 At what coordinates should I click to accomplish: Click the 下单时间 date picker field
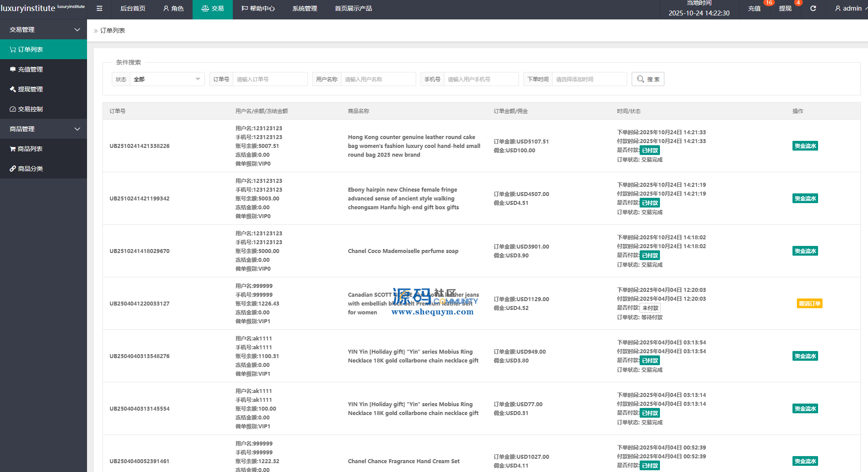tap(589, 79)
